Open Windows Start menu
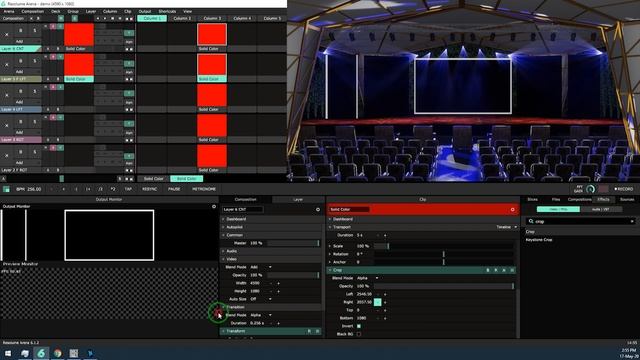The width and height of the screenshot is (640, 360). (x=8, y=353)
